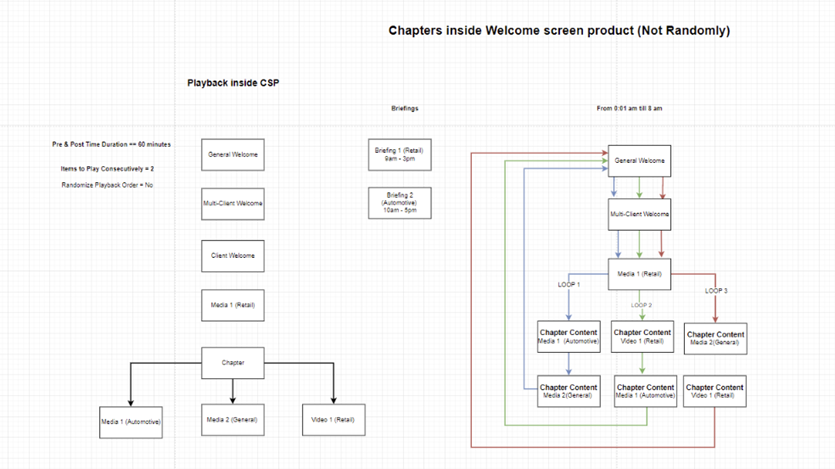Select Media 1 (Automotive) box below Chapter node
Image resolution: width=835 pixels, height=469 pixels.
131,421
